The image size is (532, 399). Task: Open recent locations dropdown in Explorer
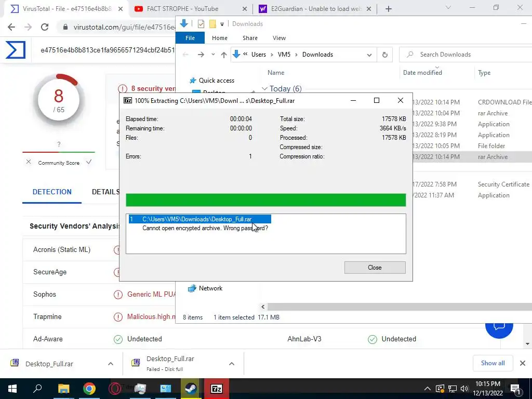pos(213,54)
